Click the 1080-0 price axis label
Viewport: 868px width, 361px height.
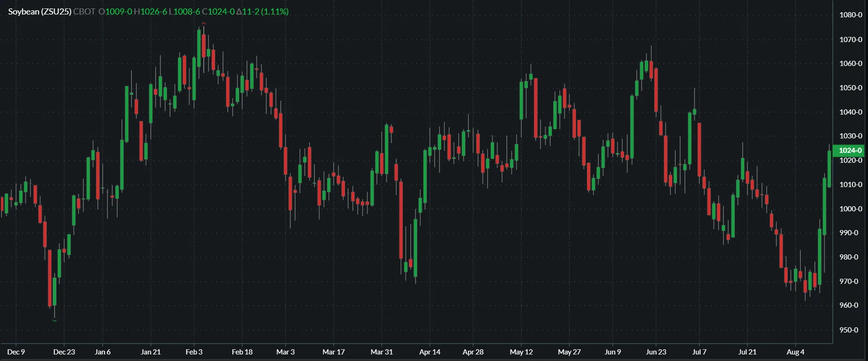click(x=851, y=15)
